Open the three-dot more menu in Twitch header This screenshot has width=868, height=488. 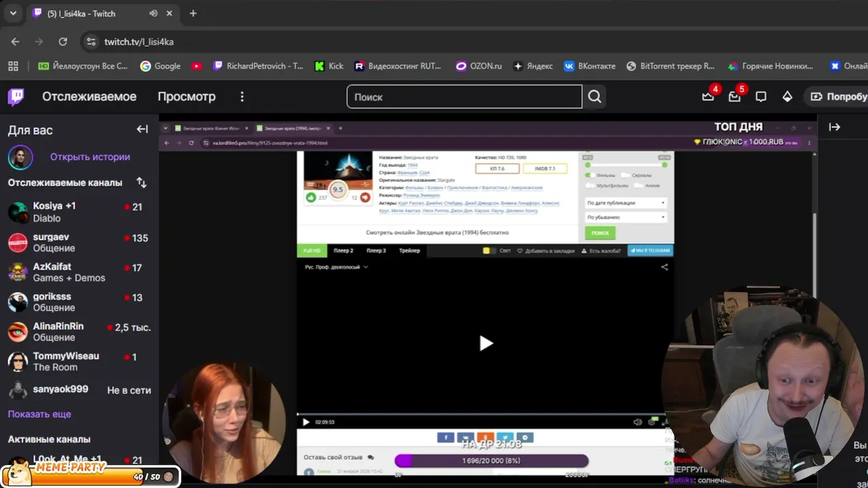point(242,97)
